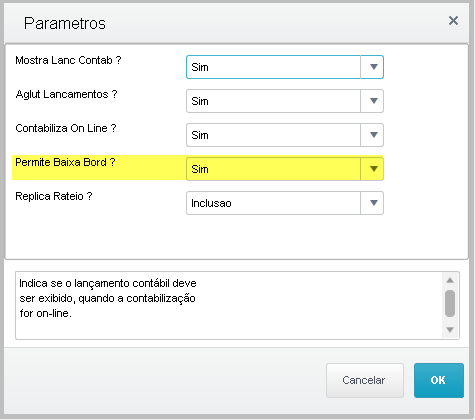The height and width of the screenshot is (420, 475).
Task: Click the Permite Baixa Bord label
Action: (x=65, y=162)
